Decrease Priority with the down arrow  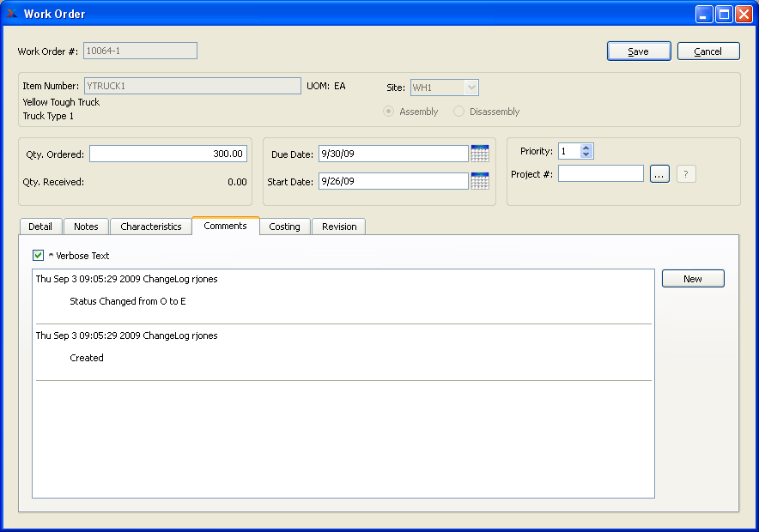click(x=586, y=155)
